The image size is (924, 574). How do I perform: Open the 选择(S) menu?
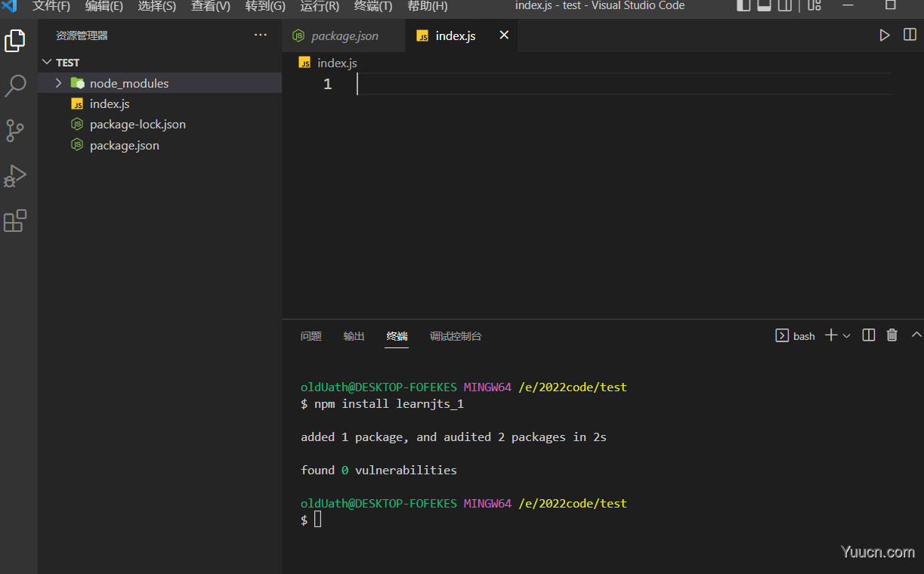click(x=157, y=6)
